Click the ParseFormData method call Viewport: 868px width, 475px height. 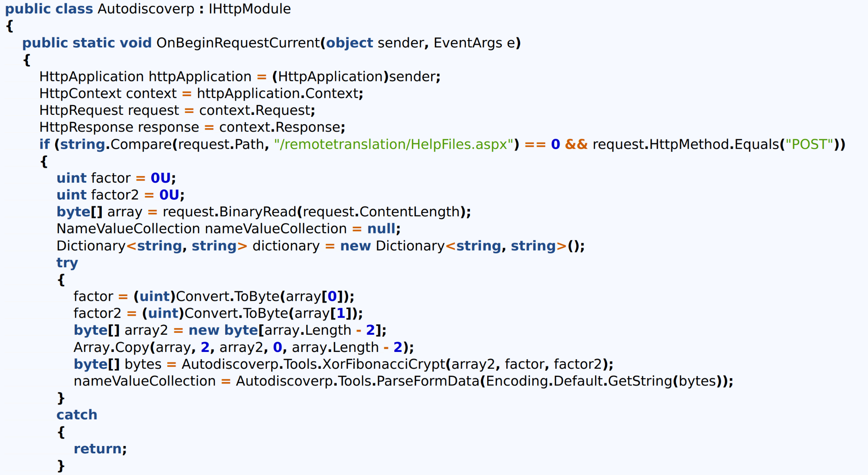[427, 381]
